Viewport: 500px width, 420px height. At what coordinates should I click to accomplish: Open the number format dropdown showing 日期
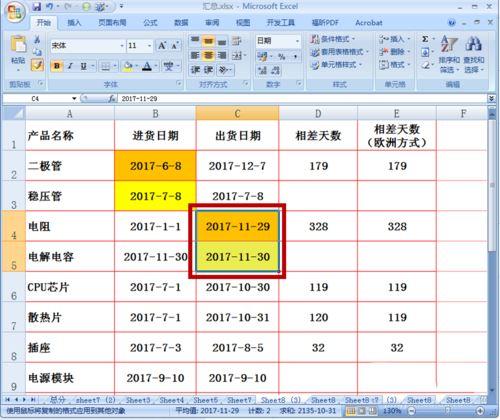click(278, 41)
